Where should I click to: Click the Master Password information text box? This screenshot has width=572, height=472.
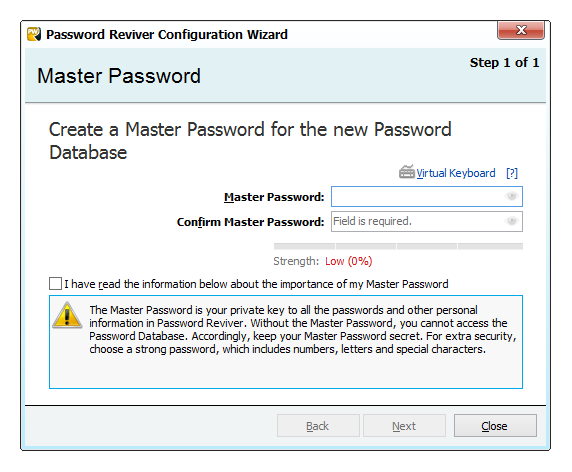[x=286, y=342]
